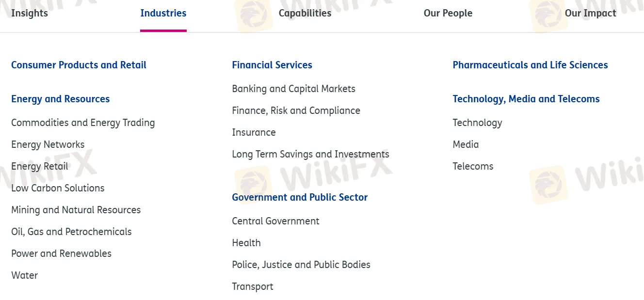
Task: Open the Energy Networks page
Action: tap(48, 144)
